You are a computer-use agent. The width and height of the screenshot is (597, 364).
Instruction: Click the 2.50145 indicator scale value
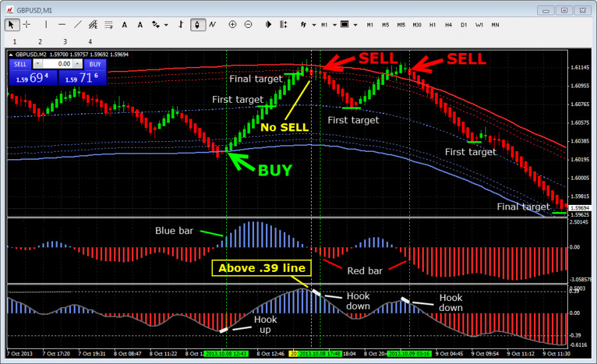[x=578, y=222]
